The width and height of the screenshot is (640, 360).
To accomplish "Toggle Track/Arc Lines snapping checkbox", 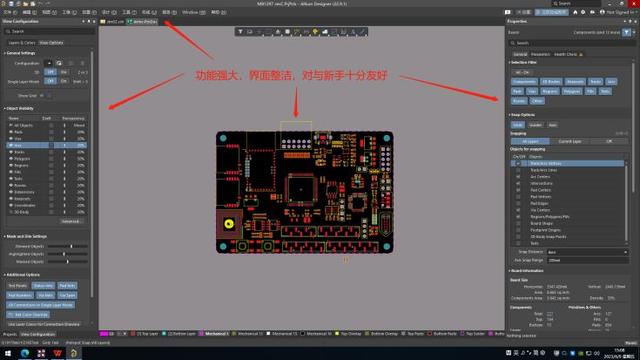I will click(518, 170).
